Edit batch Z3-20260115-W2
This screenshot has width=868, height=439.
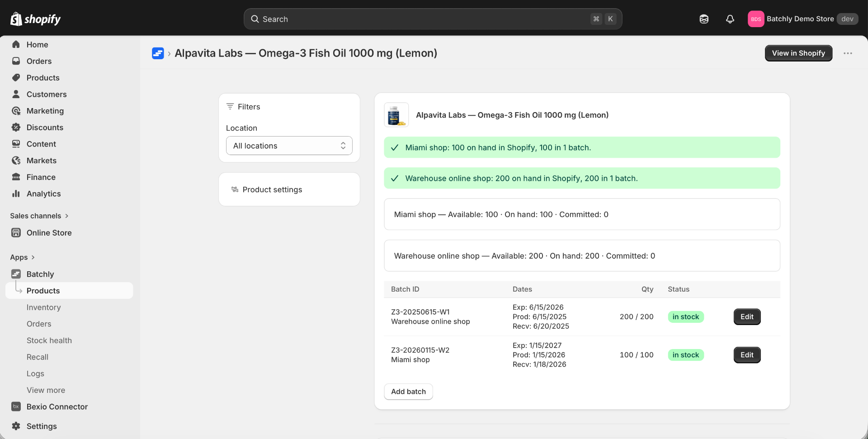tap(747, 355)
